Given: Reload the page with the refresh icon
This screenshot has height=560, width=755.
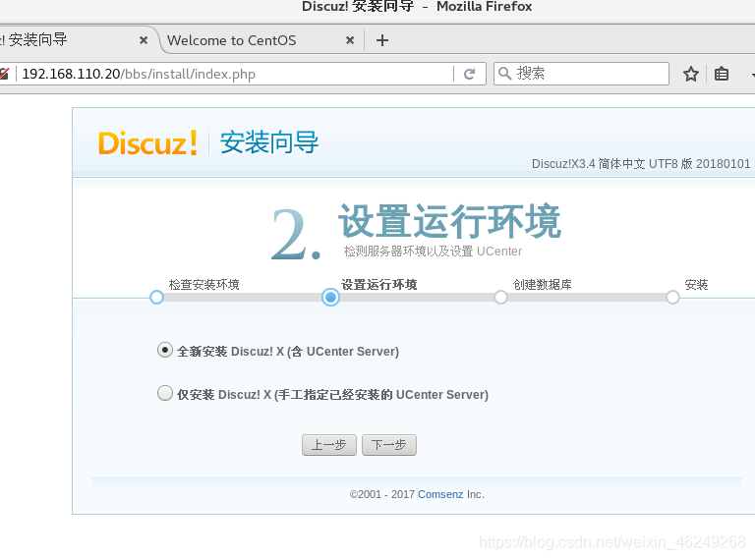Looking at the screenshot, I should click(470, 74).
